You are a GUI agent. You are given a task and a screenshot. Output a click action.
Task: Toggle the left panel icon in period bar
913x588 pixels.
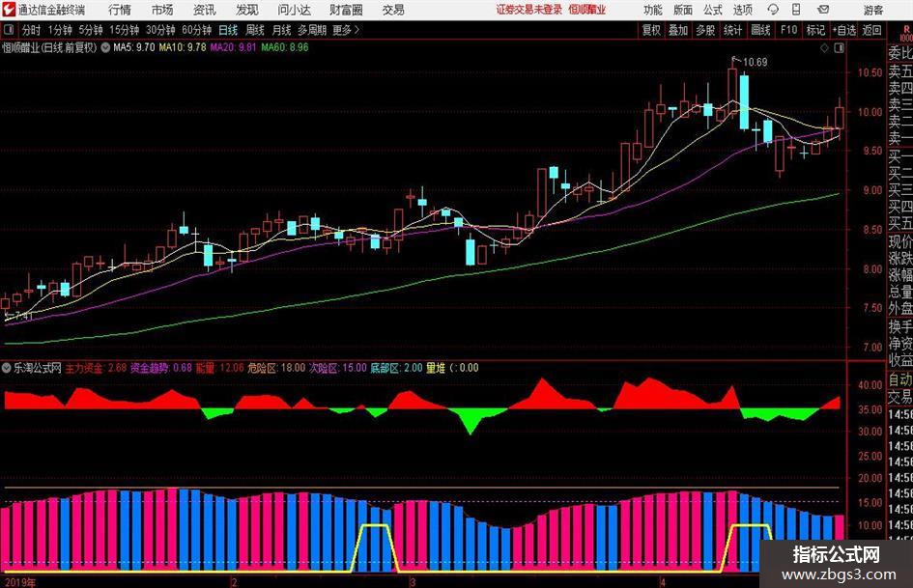pyautogui.click(x=8, y=30)
